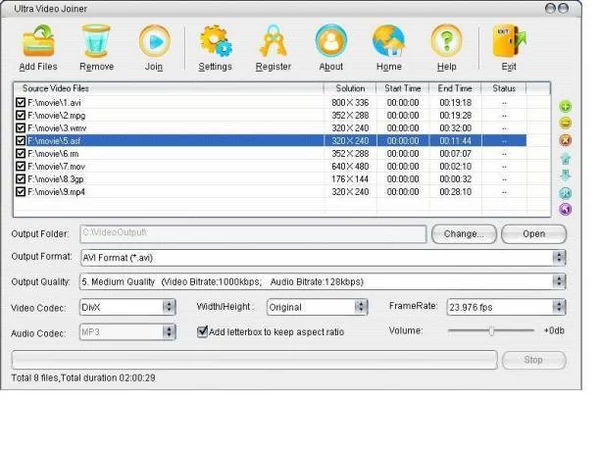Click the Start Time column header

(x=403, y=88)
